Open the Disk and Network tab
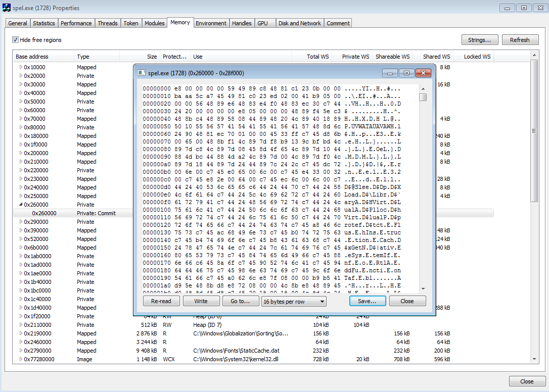 [x=300, y=23]
